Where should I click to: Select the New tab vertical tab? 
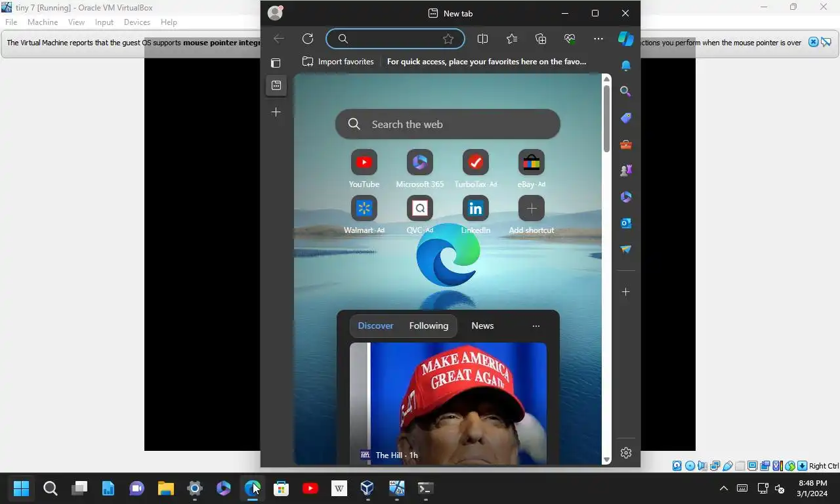point(276,85)
